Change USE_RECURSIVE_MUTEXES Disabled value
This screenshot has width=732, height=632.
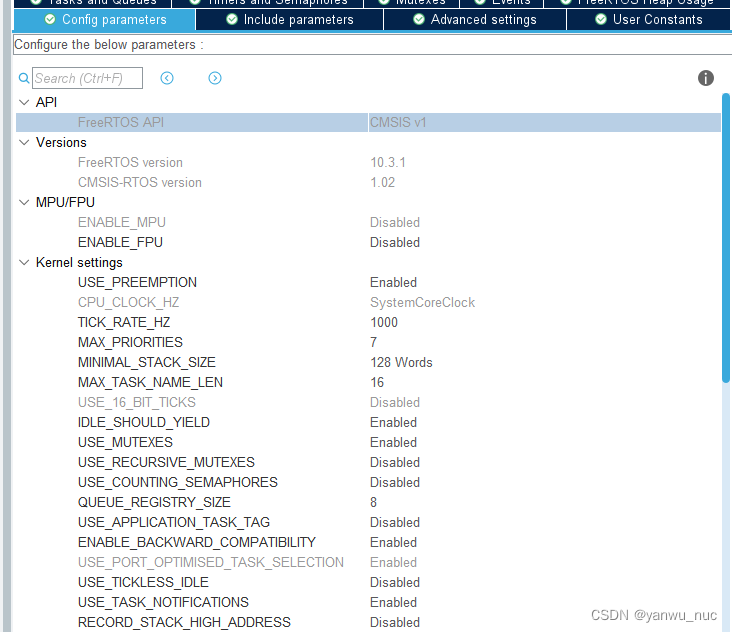tap(394, 463)
